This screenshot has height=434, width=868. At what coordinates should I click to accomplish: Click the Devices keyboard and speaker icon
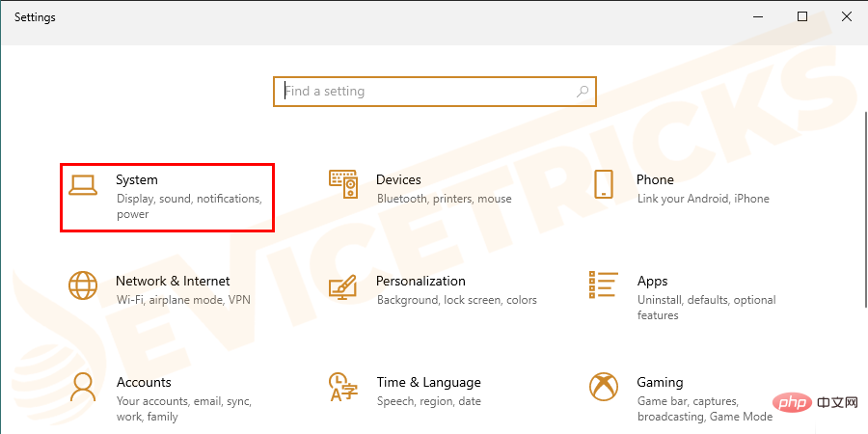[343, 184]
